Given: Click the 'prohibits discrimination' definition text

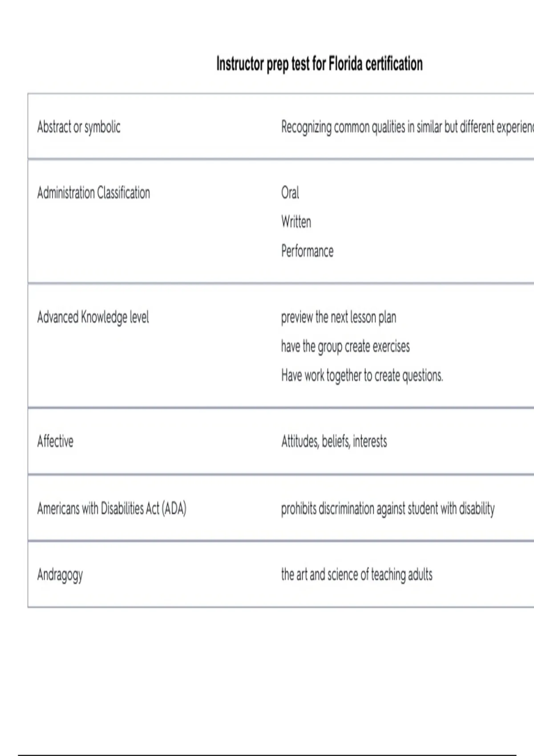Looking at the screenshot, I should (x=388, y=508).
